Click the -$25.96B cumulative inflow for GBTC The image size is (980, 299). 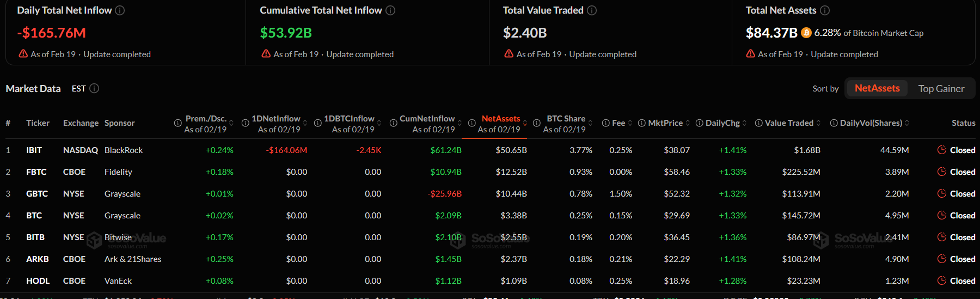(444, 193)
